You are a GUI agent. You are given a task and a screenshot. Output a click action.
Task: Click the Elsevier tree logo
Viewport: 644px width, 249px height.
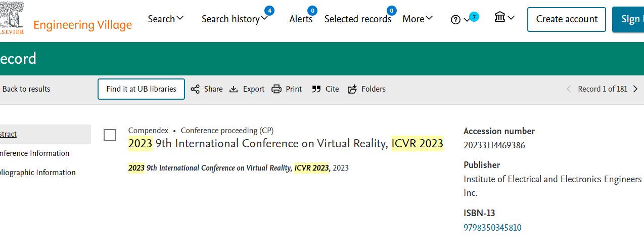[x=11, y=18]
